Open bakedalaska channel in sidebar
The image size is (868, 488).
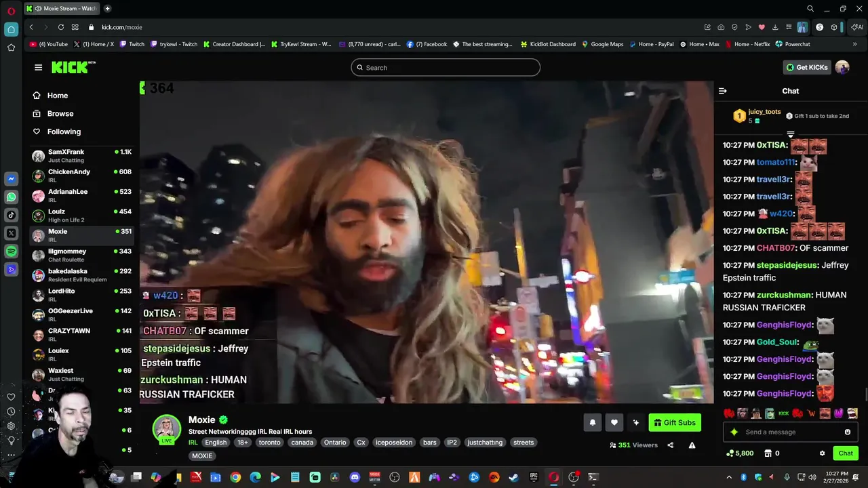pyautogui.click(x=81, y=274)
